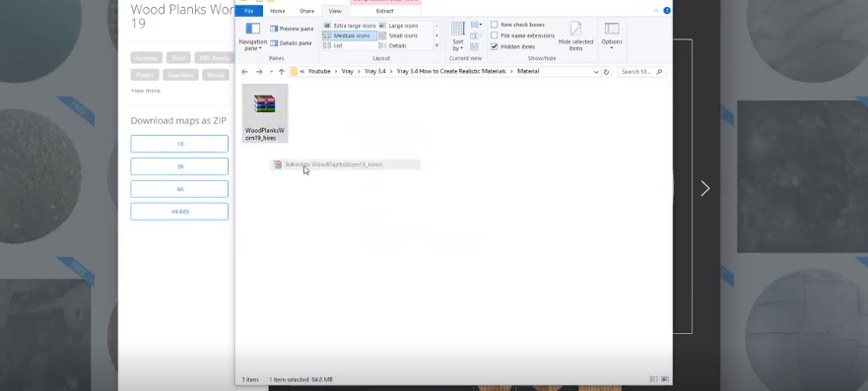Go up one folder level

click(x=281, y=72)
